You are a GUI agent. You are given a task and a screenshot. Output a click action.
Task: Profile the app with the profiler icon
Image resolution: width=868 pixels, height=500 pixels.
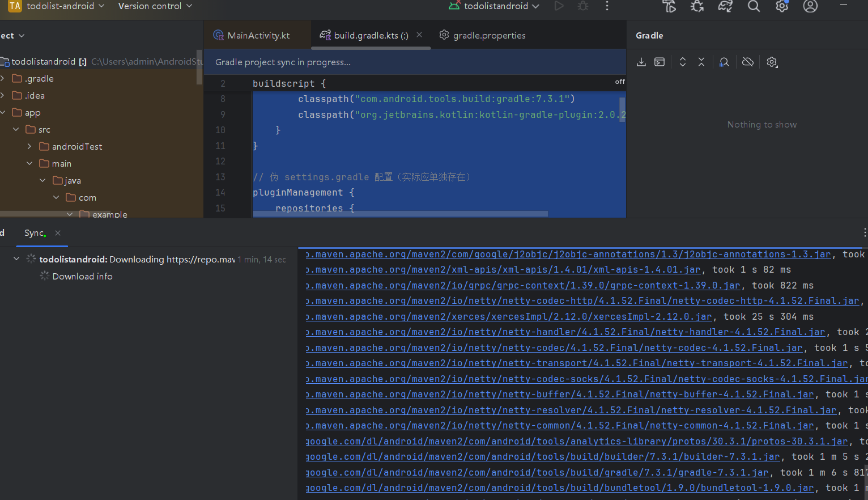[725, 7]
